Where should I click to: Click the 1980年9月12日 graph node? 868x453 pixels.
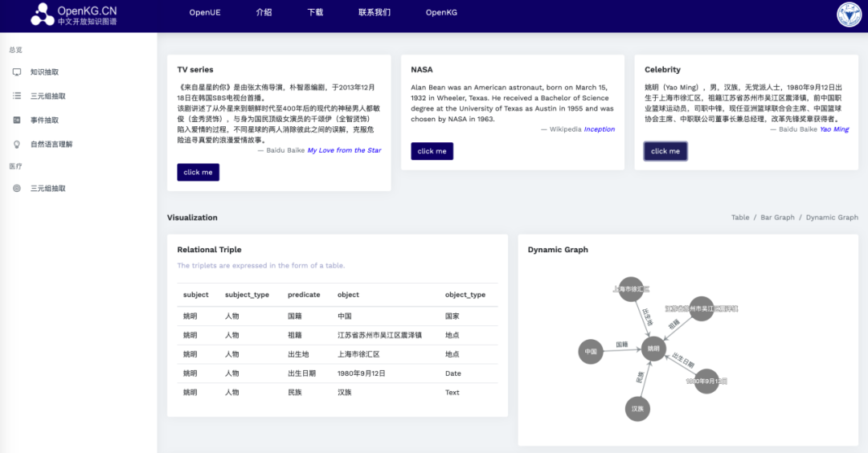pyautogui.click(x=706, y=381)
